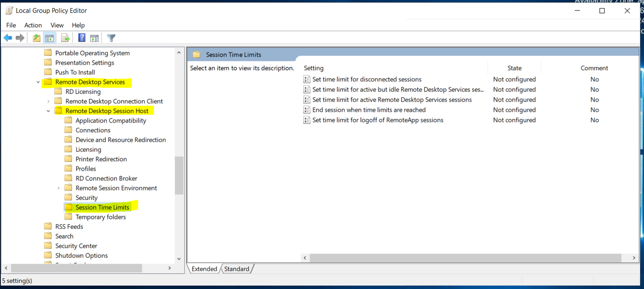The width and height of the screenshot is (644, 289).
Task: Click folder icon beside Portable Operating System
Action: [x=48, y=53]
